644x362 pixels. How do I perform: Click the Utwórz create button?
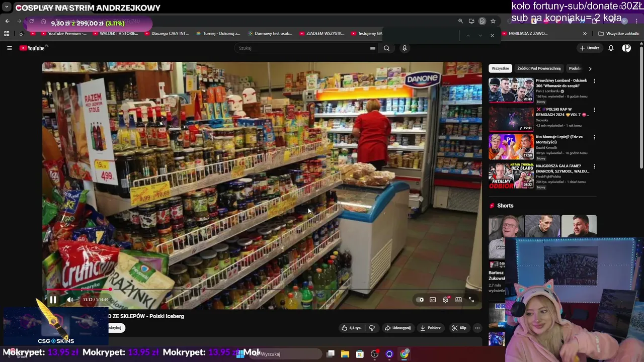pos(589,48)
